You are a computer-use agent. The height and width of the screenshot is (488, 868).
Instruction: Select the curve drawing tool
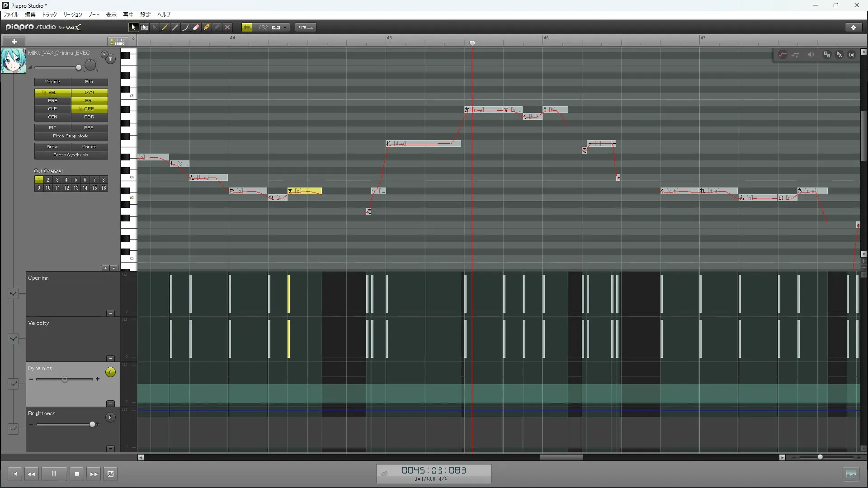point(185,28)
